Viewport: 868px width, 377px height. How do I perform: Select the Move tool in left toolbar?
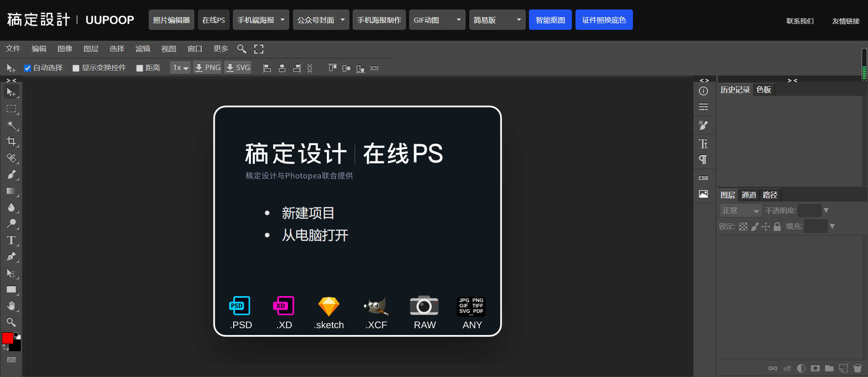(11, 92)
